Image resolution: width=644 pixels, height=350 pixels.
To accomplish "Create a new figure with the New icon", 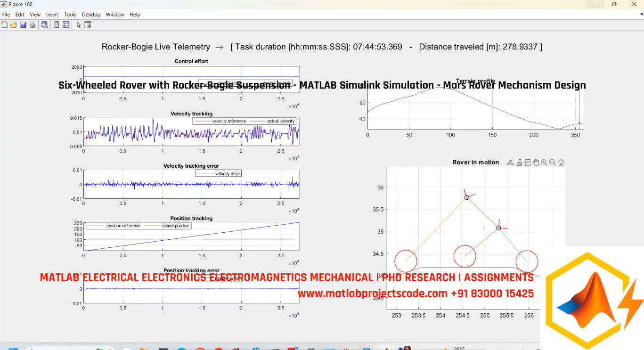I will (5, 24).
